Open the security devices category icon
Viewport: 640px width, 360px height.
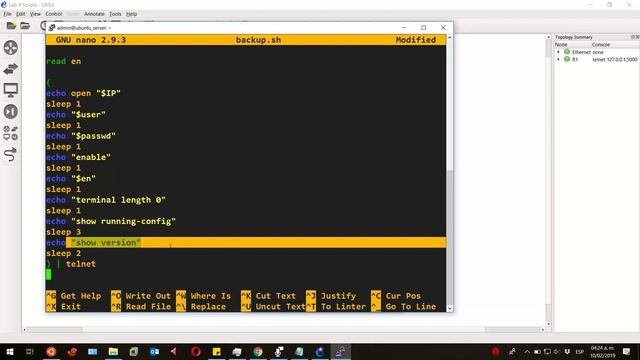11,111
